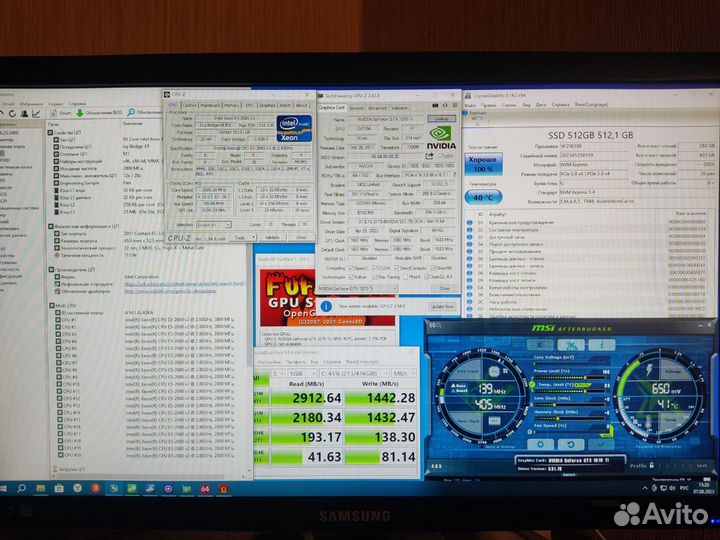The width and height of the screenshot is (720, 540).
Task: Click CrystalDiskMark All button
Action: click(261, 377)
